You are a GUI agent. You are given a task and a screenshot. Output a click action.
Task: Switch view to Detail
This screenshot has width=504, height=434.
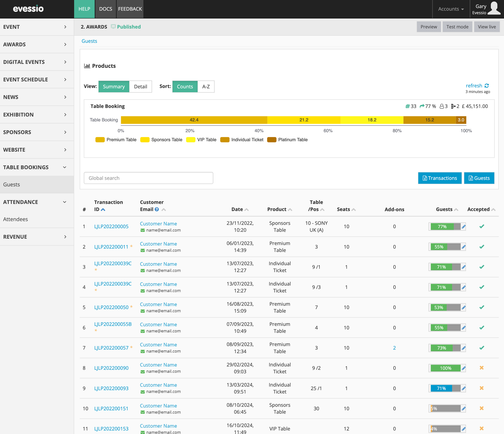pyautogui.click(x=141, y=86)
